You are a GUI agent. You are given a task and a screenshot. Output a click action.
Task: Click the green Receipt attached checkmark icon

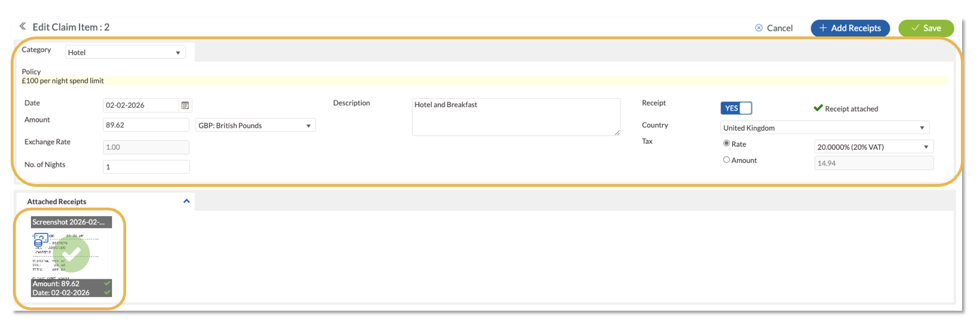(x=818, y=108)
